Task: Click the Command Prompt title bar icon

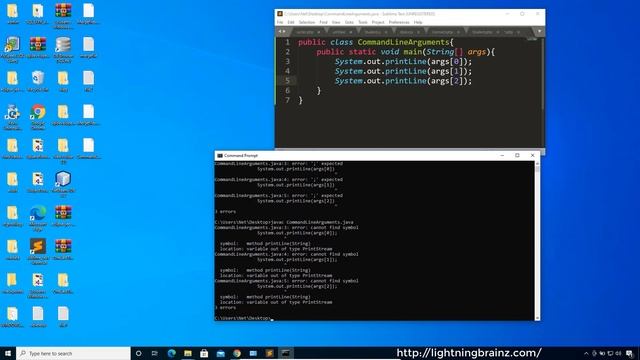Action: pyautogui.click(x=220, y=156)
